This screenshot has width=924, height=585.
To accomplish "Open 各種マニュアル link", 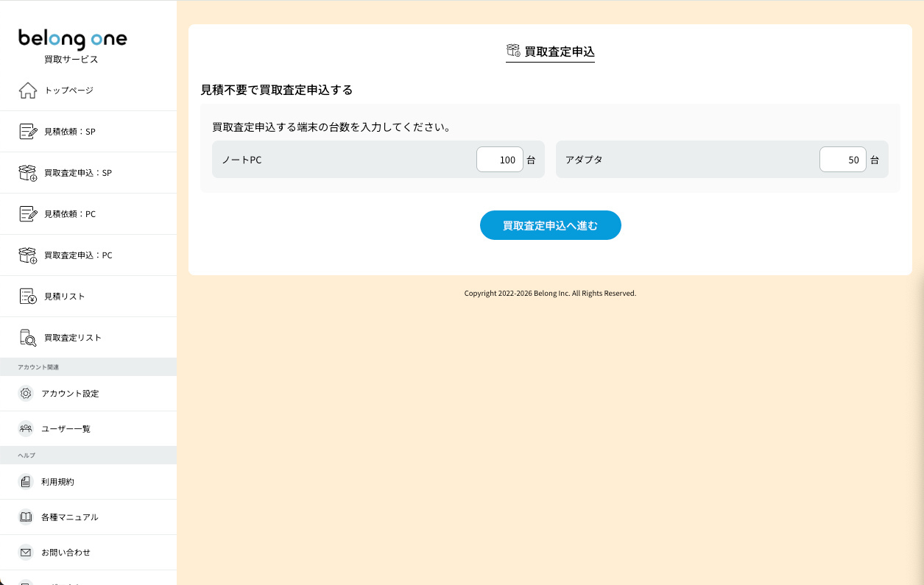I will click(88, 517).
